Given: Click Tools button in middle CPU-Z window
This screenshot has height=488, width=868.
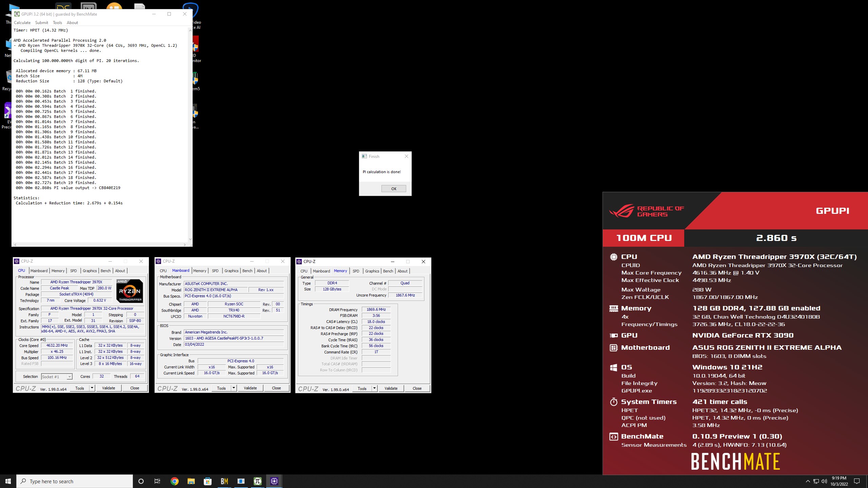Looking at the screenshot, I should click(x=221, y=388).
